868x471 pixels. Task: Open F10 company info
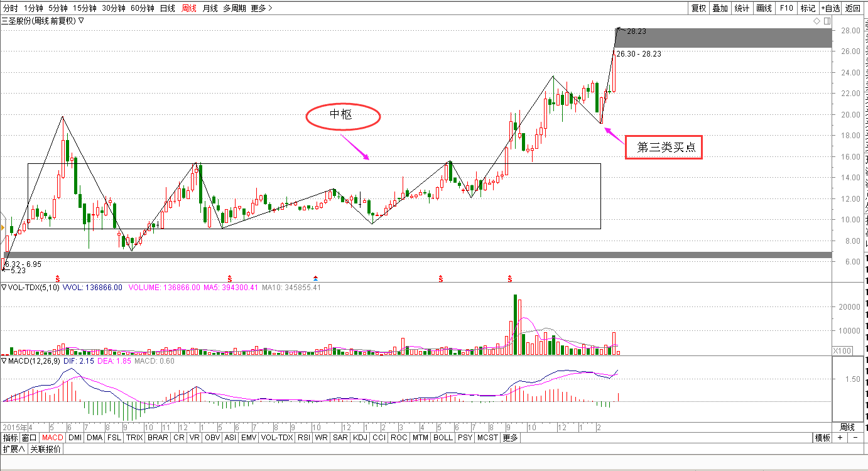(x=786, y=8)
